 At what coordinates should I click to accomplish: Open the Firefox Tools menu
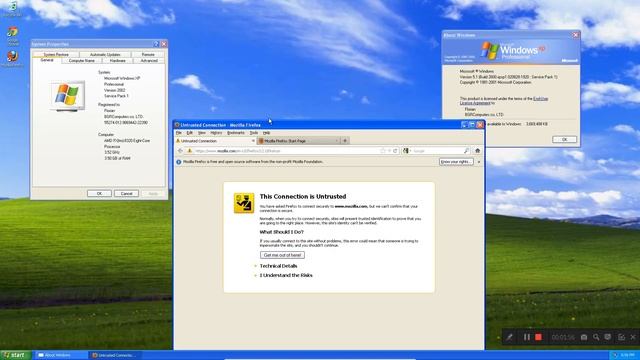pyautogui.click(x=254, y=133)
